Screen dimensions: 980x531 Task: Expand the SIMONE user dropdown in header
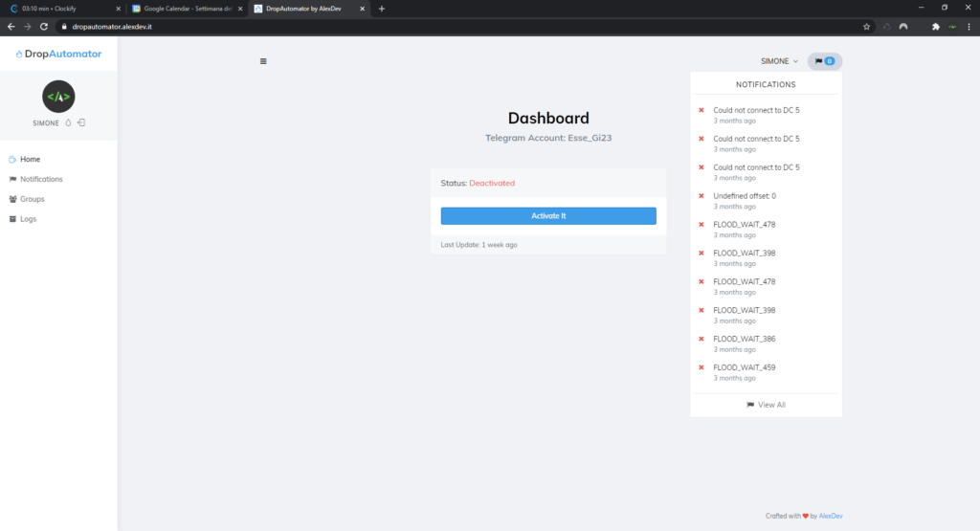click(x=779, y=61)
